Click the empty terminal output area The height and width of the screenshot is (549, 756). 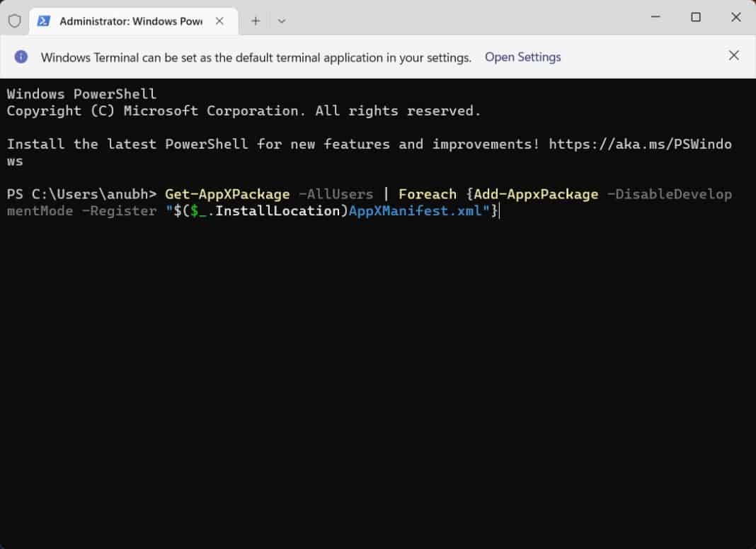[x=375, y=354]
